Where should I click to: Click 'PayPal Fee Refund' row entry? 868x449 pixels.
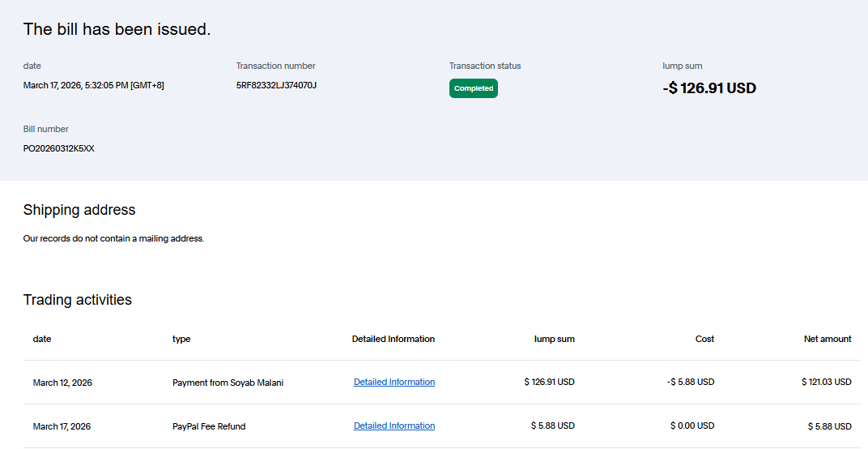(x=208, y=426)
